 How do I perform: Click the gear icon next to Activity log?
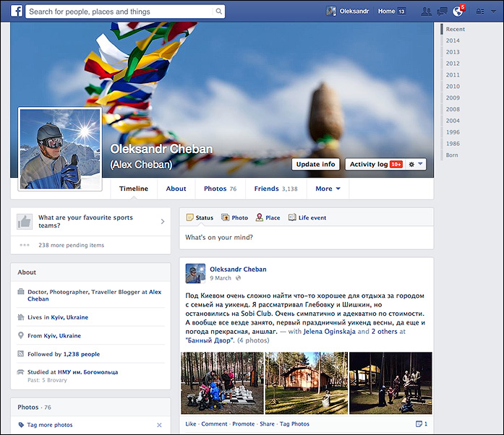pos(411,164)
